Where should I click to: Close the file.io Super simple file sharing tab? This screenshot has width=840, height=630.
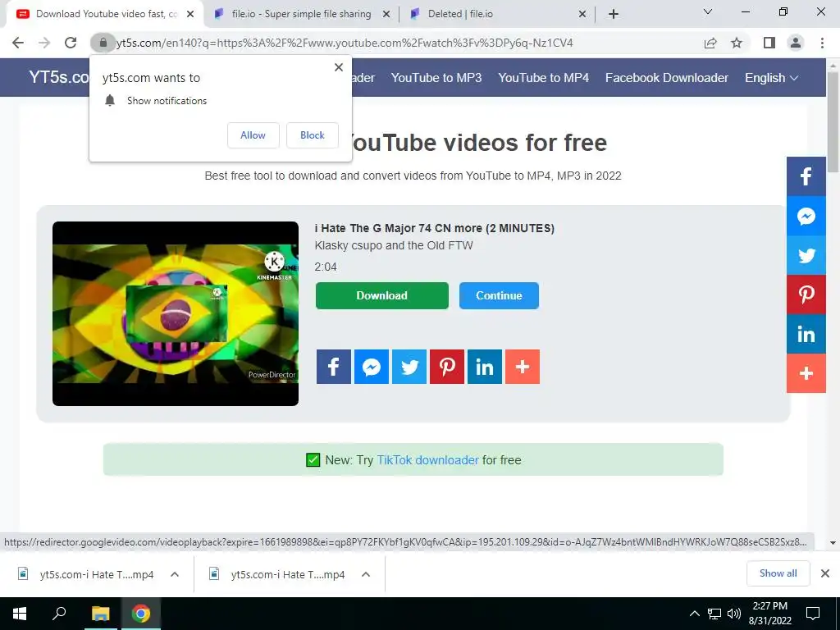coord(386,15)
